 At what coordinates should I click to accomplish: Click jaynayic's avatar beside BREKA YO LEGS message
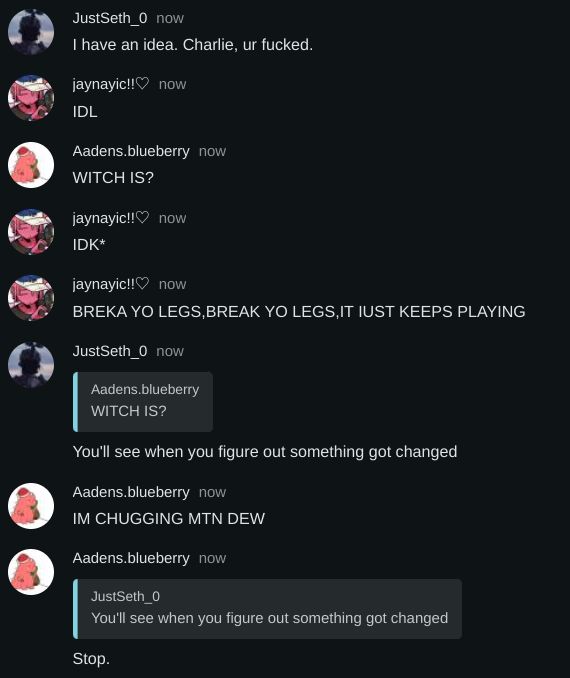[31, 298]
